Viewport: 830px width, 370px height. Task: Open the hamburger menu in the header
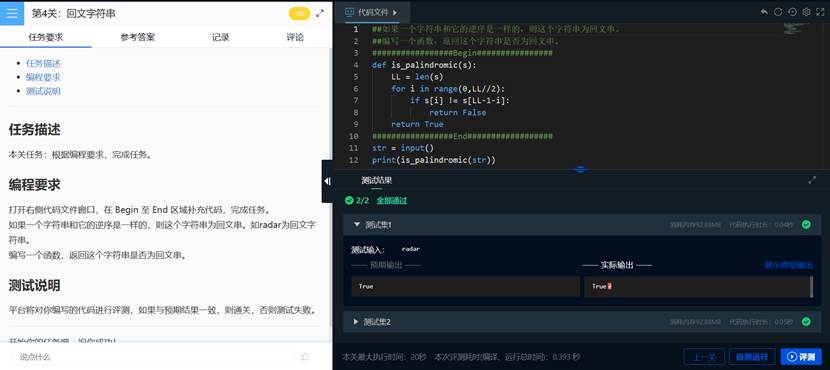pos(12,13)
